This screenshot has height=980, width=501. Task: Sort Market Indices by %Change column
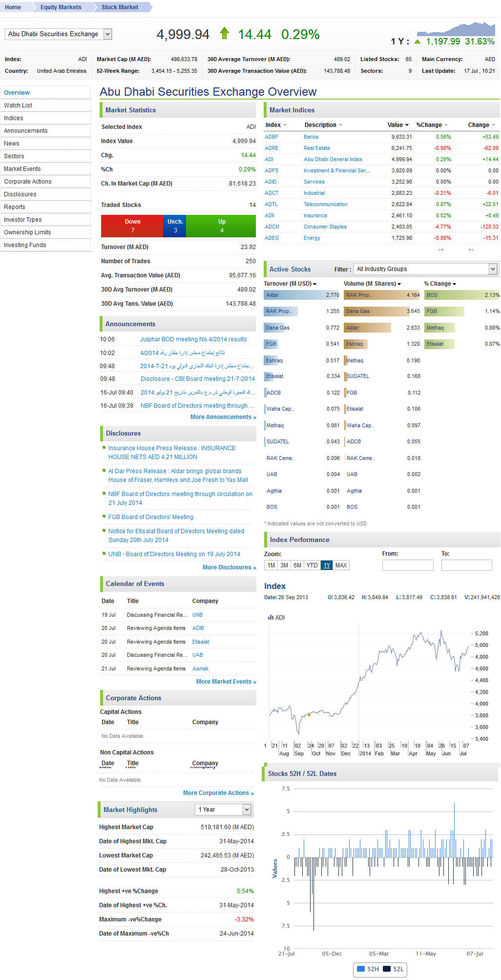coord(432,125)
